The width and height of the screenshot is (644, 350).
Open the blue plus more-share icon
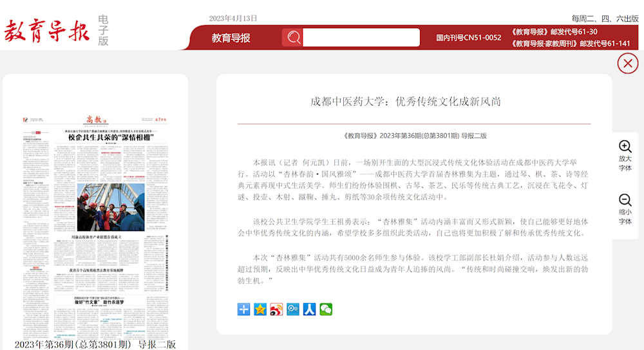243,309
